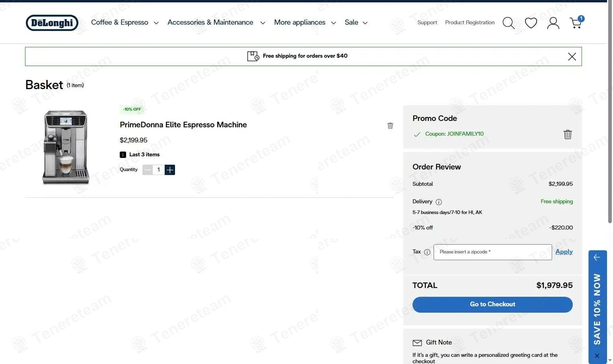Delete the JOINFAMILY10 coupon

tap(568, 134)
